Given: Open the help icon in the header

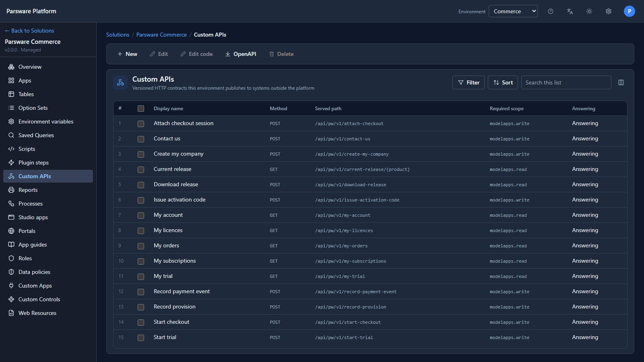Looking at the screenshot, I should 551,11.
